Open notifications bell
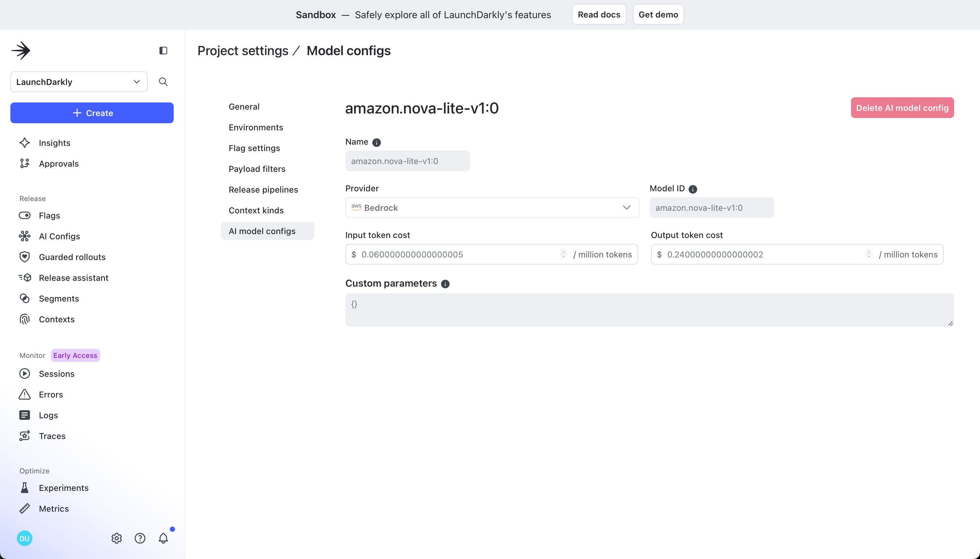Viewport: 980px width, 559px height. click(x=163, y=538)
